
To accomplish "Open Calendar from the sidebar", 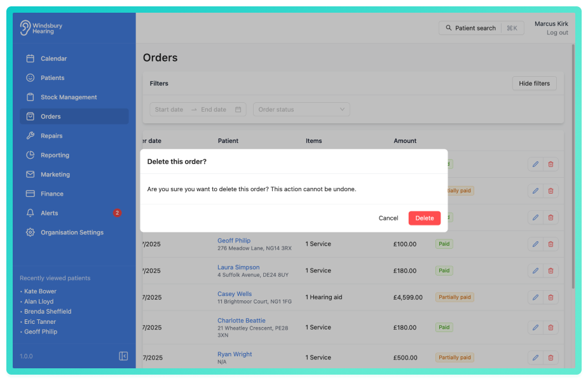I will pyautogui.click(x=74, y=58).
